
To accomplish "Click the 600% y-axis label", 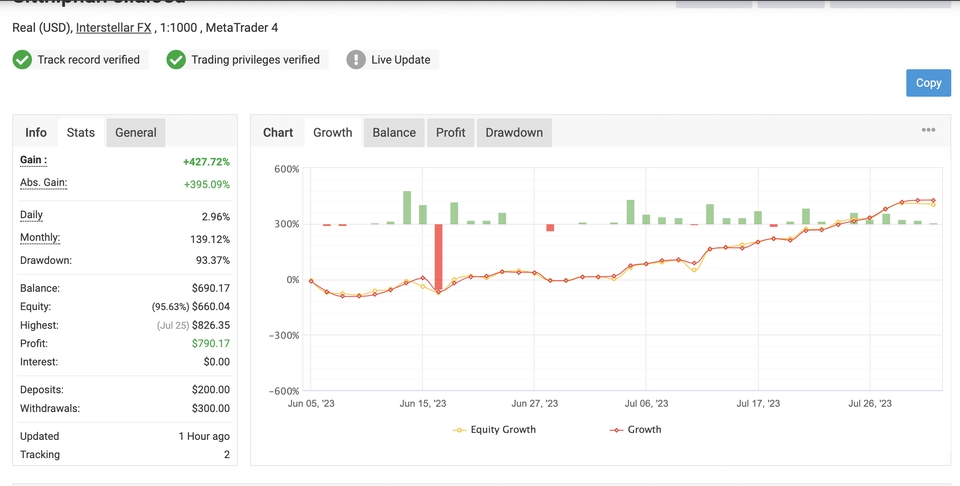I will [287, 169].
